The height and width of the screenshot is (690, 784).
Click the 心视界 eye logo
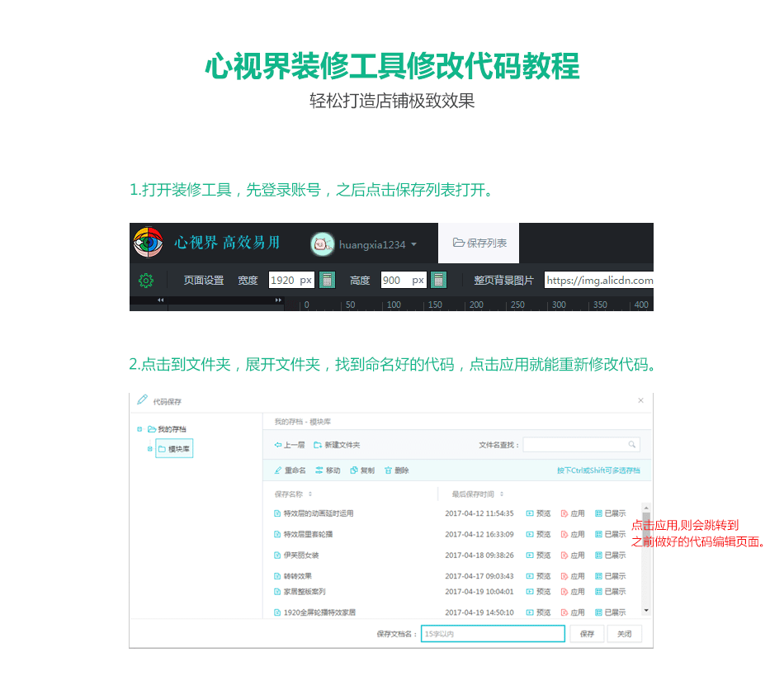pos(148,243)
